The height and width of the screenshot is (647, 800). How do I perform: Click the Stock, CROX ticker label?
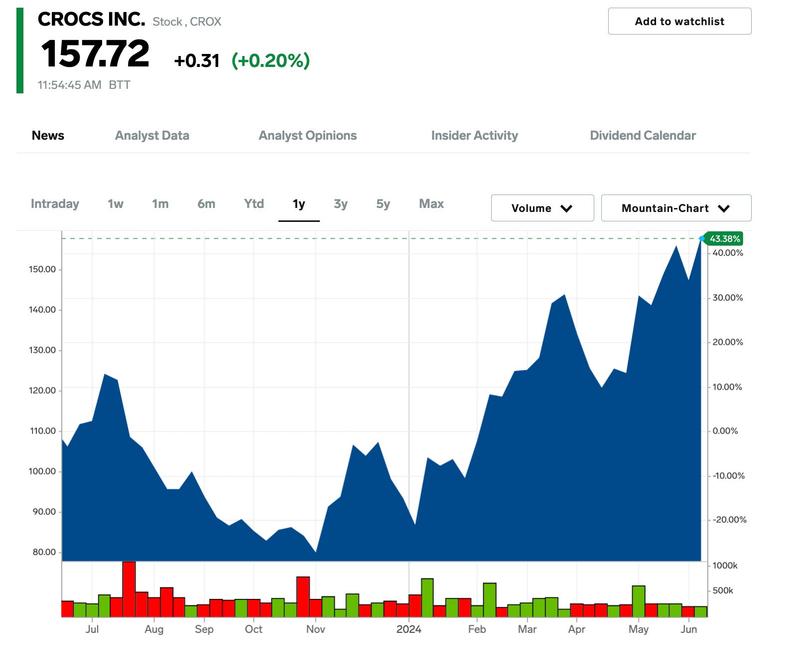[187, 22]
